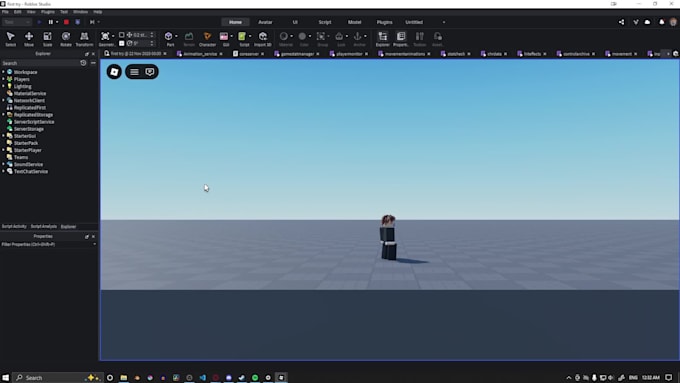The image size is (680, 383).
Task: Open the test mode dropdown
Action: pos(17,22)
